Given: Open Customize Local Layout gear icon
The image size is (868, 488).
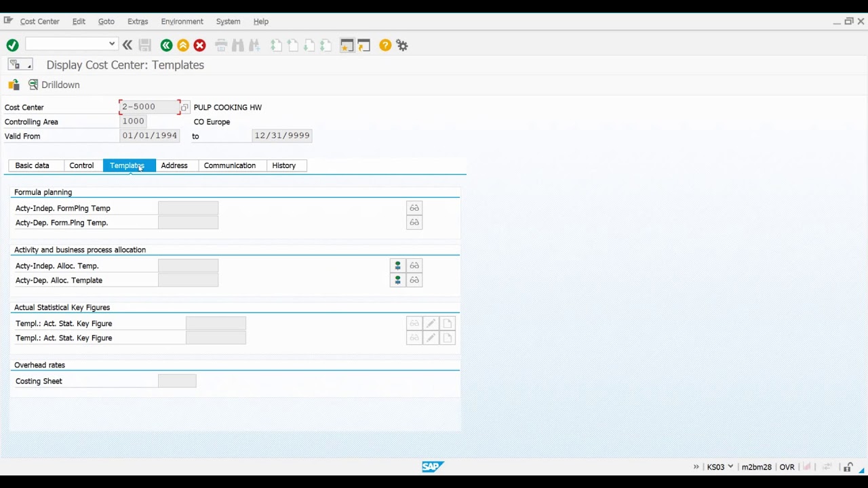Looking at the screenshot, I should pyautogui.click(x=402, y=45).
